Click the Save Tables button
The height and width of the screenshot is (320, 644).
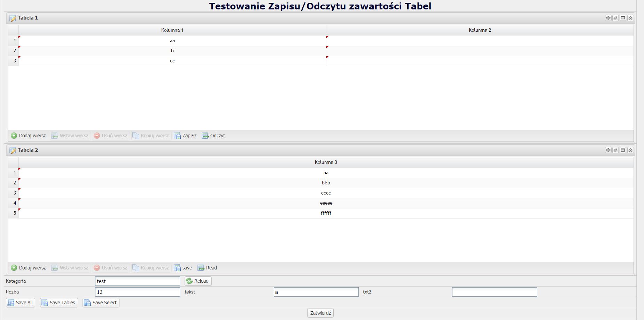[59, 303]
